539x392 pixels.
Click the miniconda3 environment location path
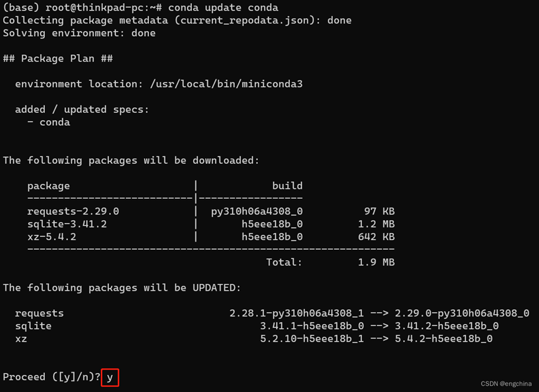pos(226,84)
